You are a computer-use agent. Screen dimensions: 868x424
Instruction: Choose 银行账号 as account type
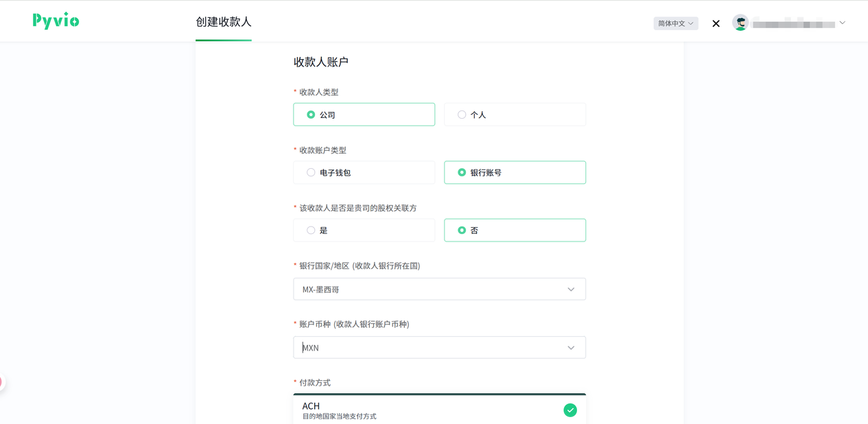click(515, 172)
